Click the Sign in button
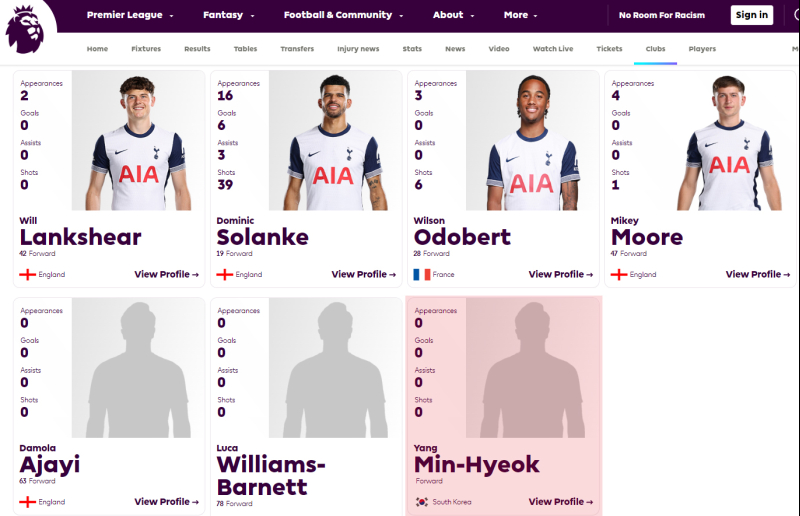Image resolution: width=800 pixels, height=516 pixels. (x=752, y=15)
